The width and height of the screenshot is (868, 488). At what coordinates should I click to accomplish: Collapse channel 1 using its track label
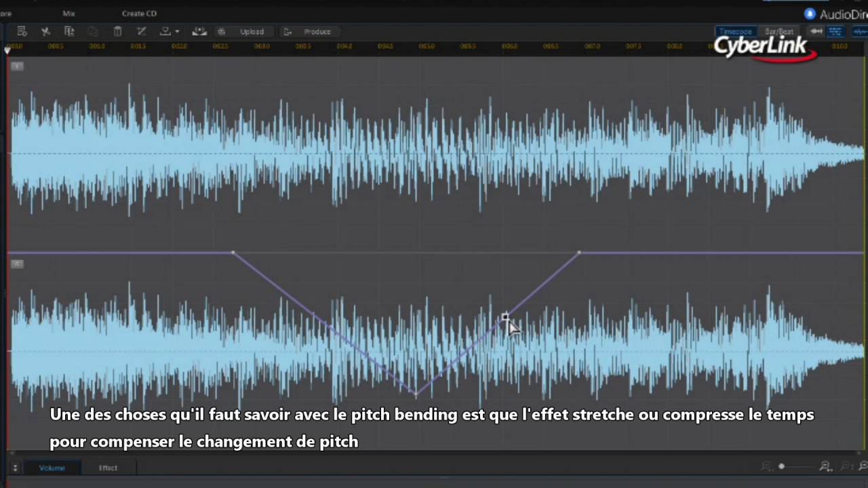coord(17,66)
